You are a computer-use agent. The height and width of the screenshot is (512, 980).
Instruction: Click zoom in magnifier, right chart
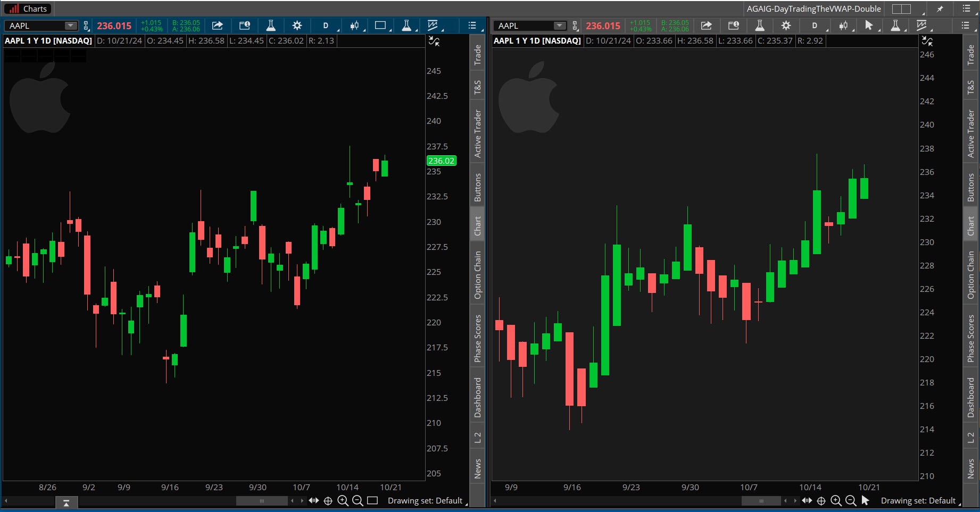coord(836,501)
